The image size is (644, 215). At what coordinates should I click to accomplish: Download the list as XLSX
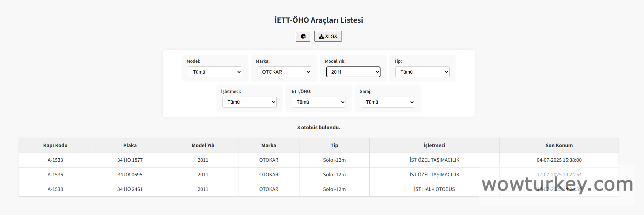point(328,36)
